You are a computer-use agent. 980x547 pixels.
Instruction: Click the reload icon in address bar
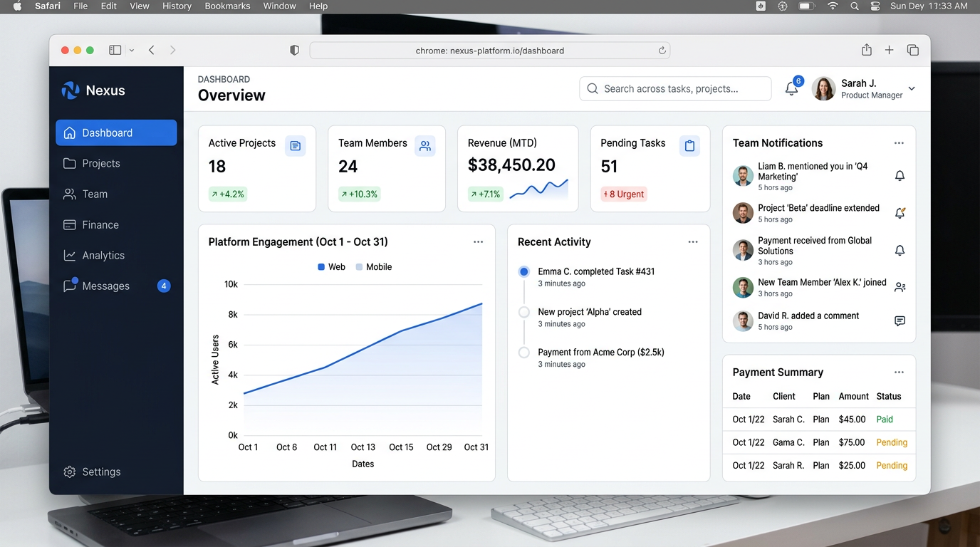coord(662,51)
